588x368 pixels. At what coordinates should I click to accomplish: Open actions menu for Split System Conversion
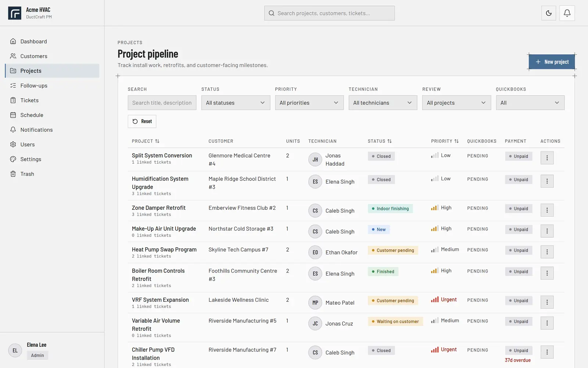point(547,158)
